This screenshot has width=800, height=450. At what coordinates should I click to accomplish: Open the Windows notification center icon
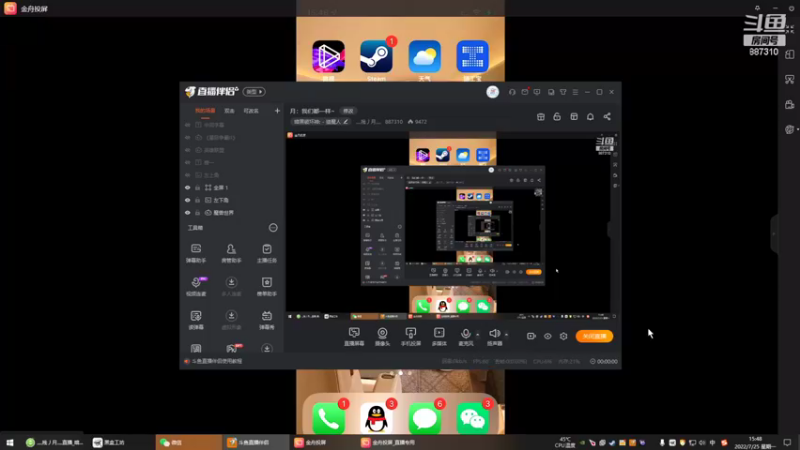[788, 442]
